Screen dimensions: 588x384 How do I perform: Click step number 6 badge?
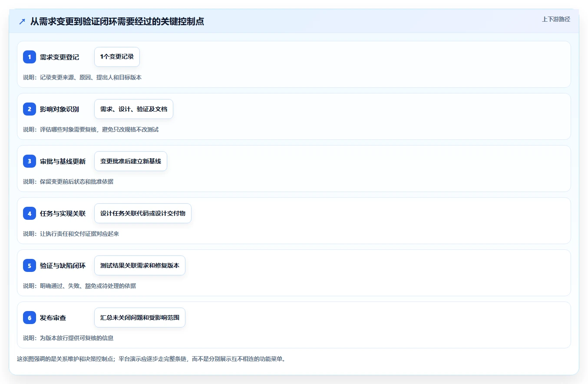(x=30, y=318)
